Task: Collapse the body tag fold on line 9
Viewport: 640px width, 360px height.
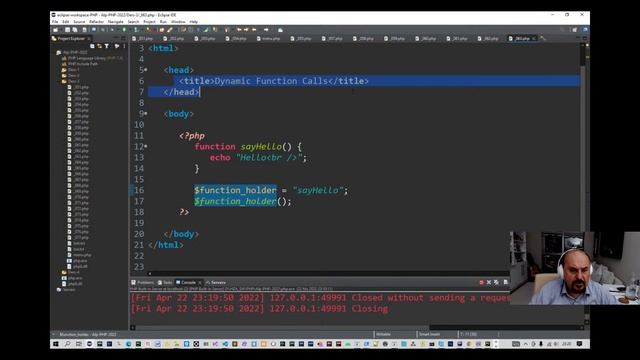Action: 146,113
